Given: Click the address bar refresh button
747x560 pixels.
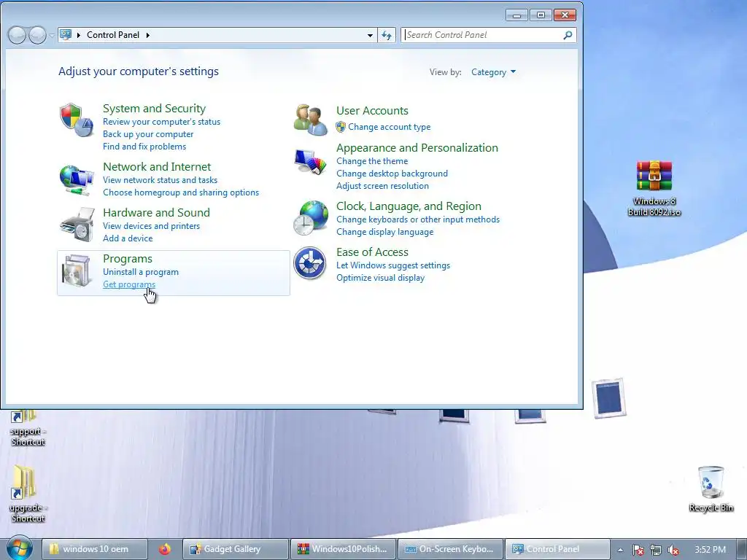Looking at the screenshot, I should click(387, 35).
